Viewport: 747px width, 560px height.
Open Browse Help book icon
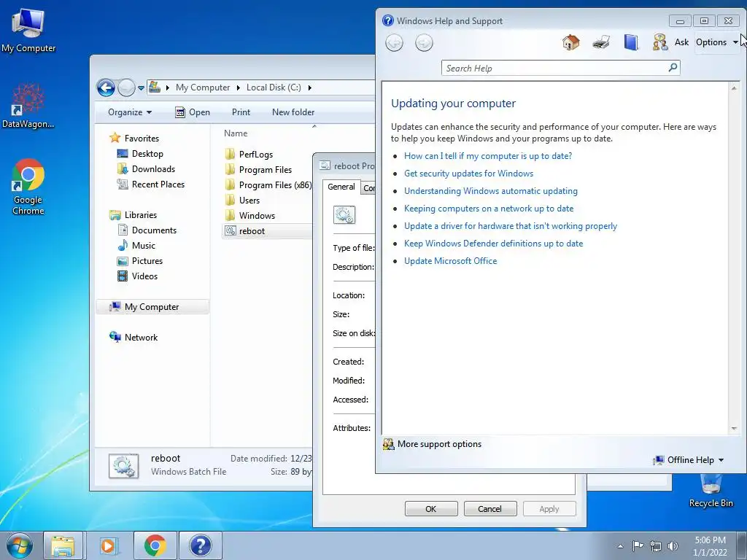[631, 42]
